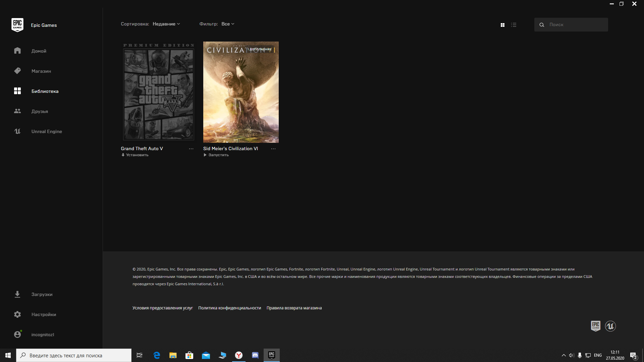Screen dimensions: 644x362
Task: Click the download arrow icon beside Загрузки
Action: pyautogui.click(x=17, y=294)
